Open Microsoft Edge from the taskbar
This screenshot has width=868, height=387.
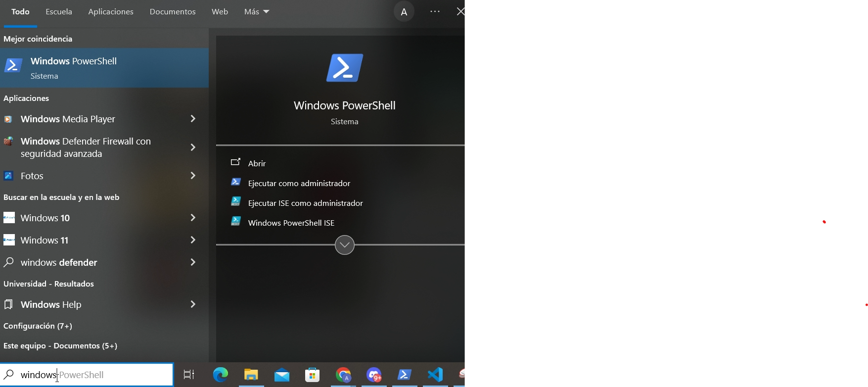click(221, 375)
